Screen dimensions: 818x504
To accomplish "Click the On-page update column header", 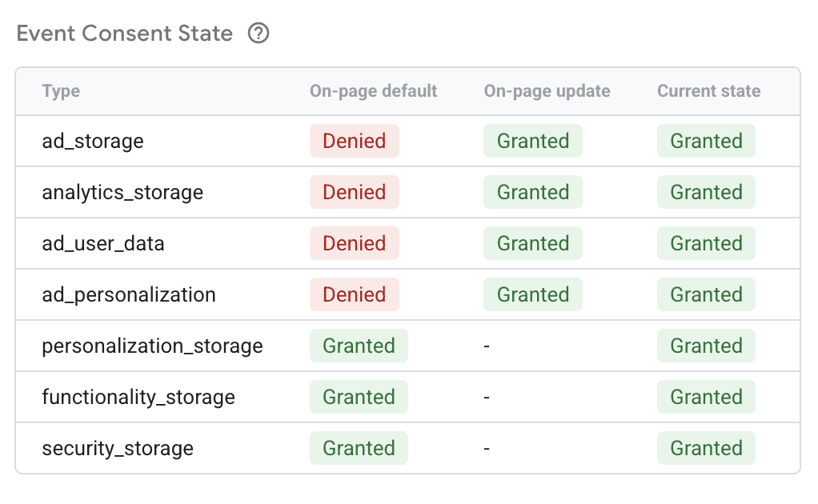I will tap(547, 91).
